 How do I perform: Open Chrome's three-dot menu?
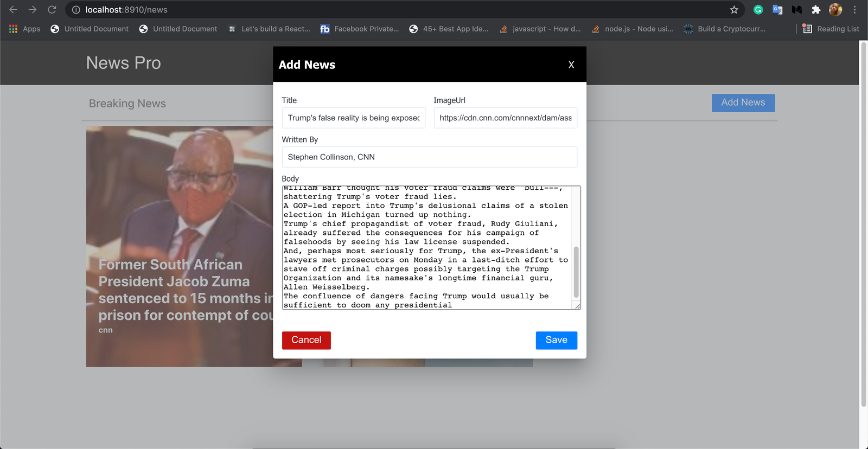point(854,10)
